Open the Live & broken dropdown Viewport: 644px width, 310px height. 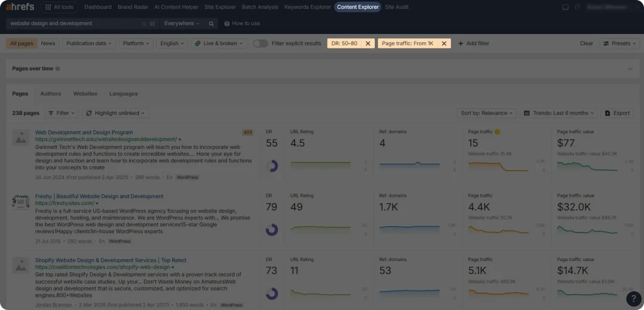pos(218,43)
